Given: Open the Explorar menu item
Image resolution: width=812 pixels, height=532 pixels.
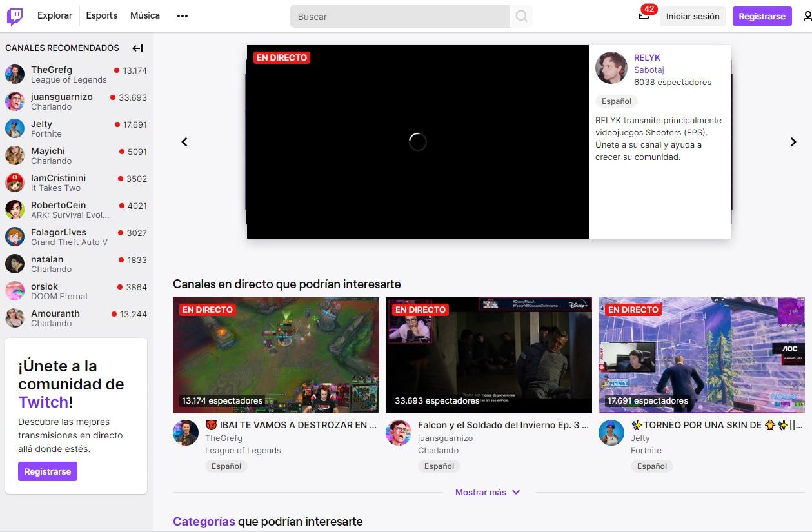Looking at the screenshot, I should 55,15.
